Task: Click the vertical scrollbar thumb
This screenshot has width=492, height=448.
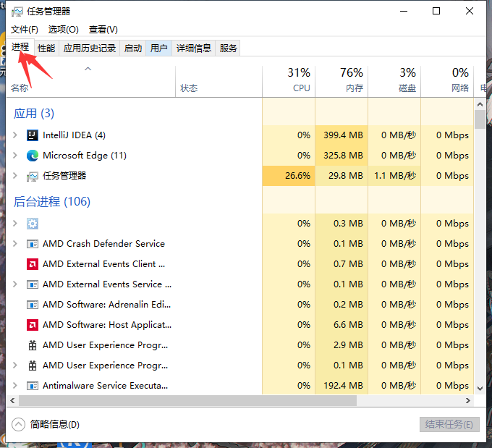Action: click(x=480, y=119)
